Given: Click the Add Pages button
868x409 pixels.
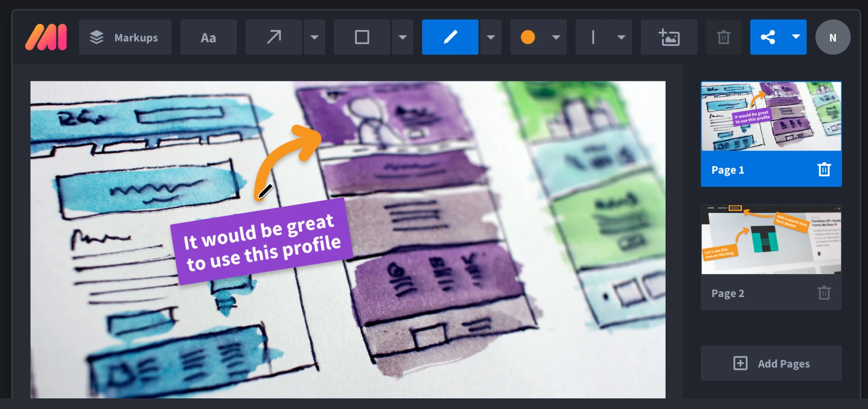Looking at the screenshot, I should coord(771,363).
